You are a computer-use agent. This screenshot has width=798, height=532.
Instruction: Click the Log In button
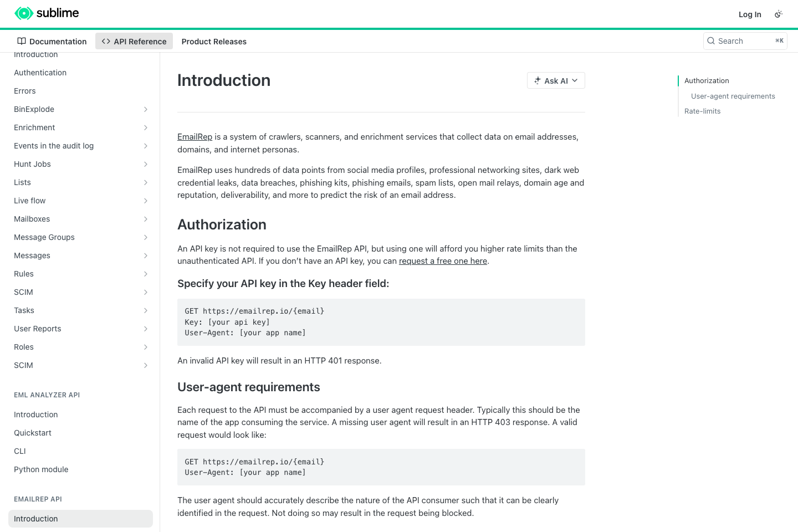point(750,14)
